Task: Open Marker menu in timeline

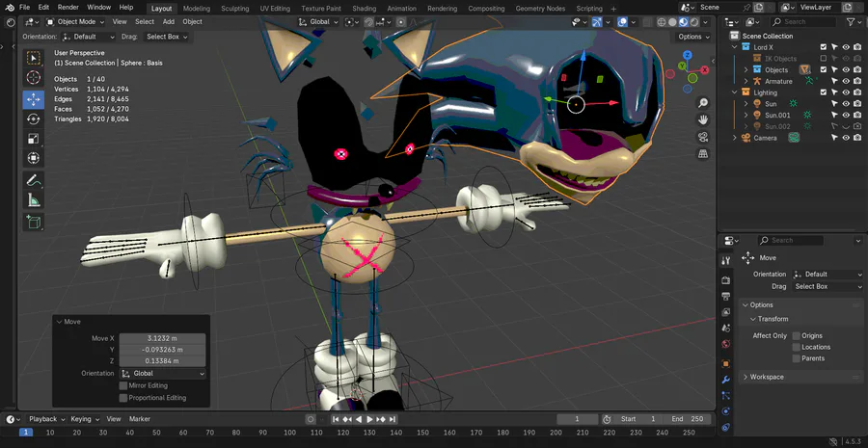Action: coord(140,419)
